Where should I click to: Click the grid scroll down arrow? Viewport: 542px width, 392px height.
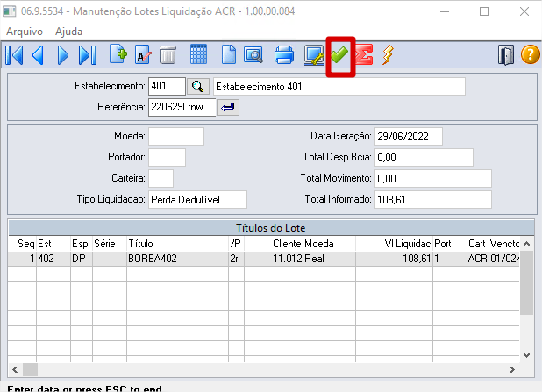[x=527, y=355]
